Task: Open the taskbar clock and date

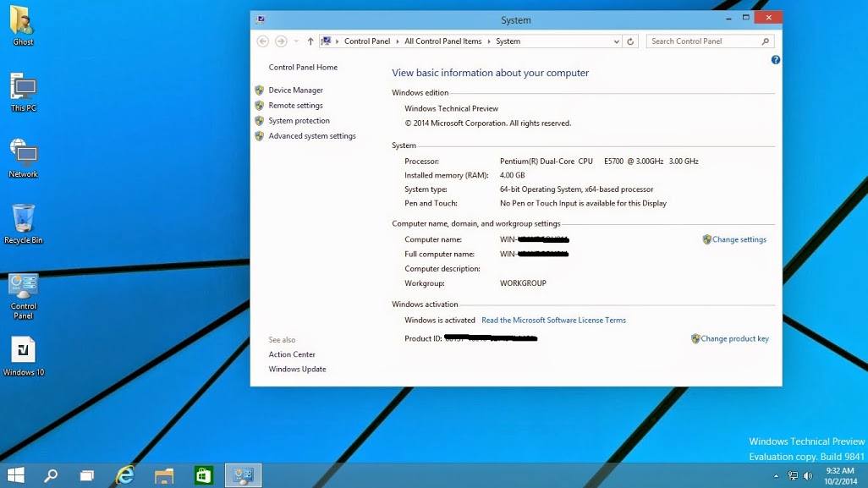Action: pos(840,476)
